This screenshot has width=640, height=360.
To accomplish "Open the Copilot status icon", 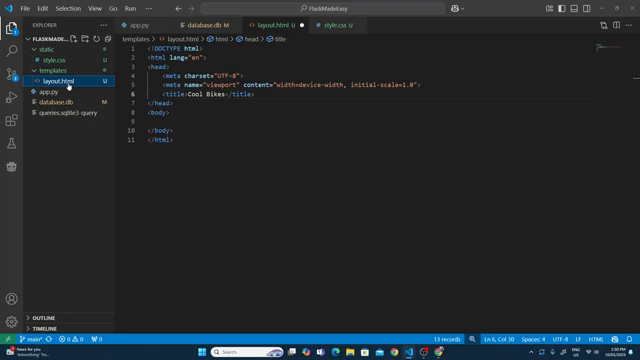I will [x=615, y=339].
